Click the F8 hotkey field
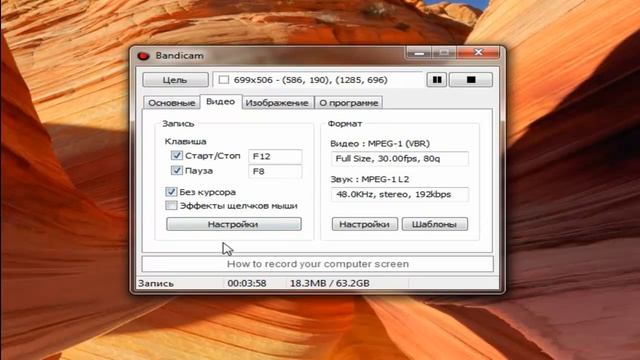Image resolution: width=640 pixels, height=360 pixels. click(275, 171)
